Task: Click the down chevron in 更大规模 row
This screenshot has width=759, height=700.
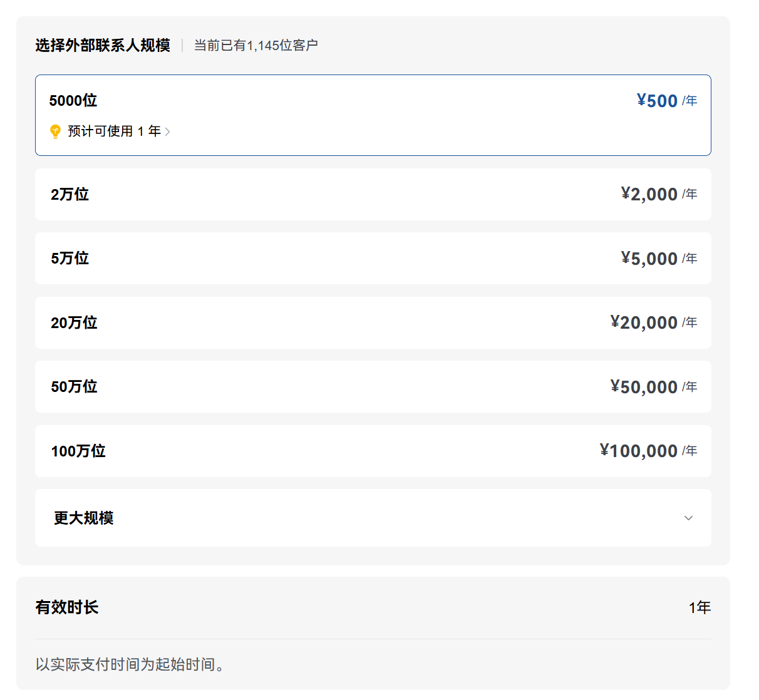Action: pyautogui.click(x=688, y=518)
